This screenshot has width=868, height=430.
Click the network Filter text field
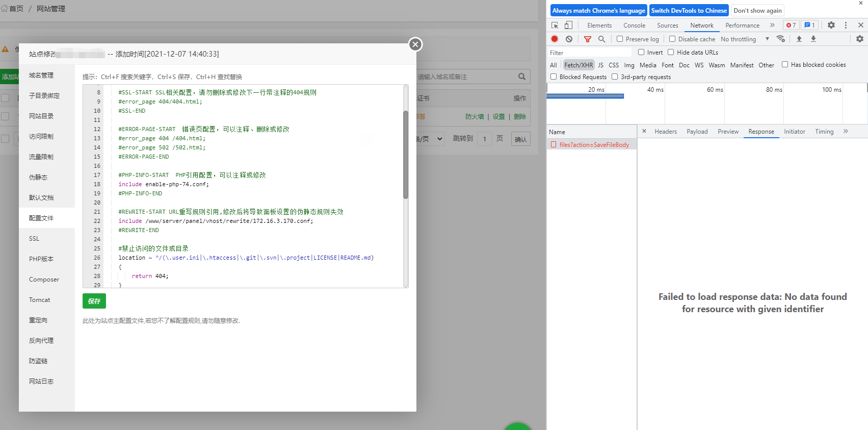click(x=590, y=53)
